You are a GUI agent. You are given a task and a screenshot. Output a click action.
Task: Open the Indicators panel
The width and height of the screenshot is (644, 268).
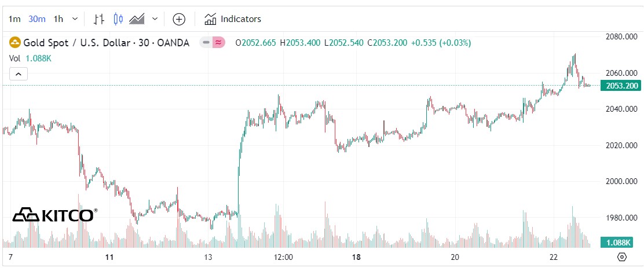tap(233, 19)
